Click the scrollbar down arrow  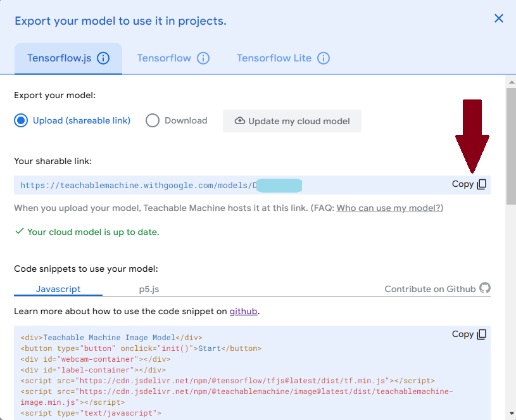[511, 413]
